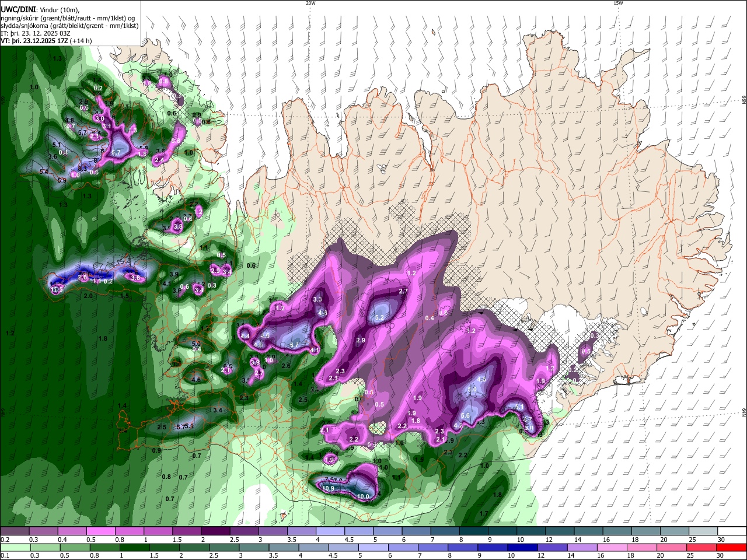The height and width of the screenshot is (560, 747).
Task: Click the '0.4' label on upper color scale
Action: [x=62, y=540]
